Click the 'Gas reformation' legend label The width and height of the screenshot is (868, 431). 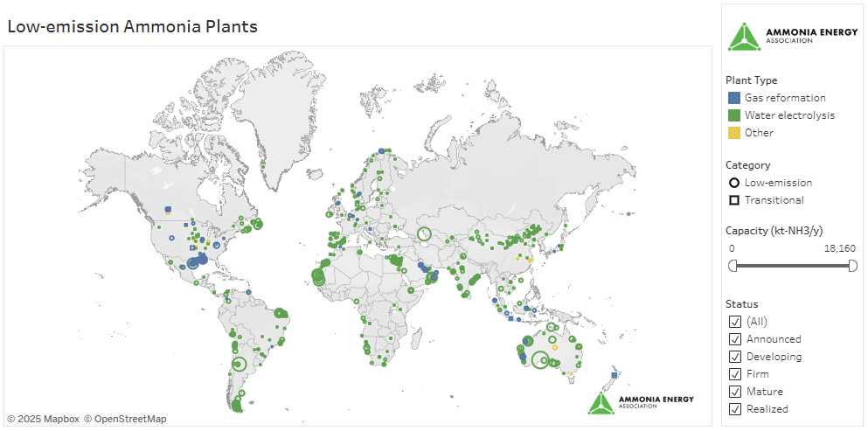[785, 98]
